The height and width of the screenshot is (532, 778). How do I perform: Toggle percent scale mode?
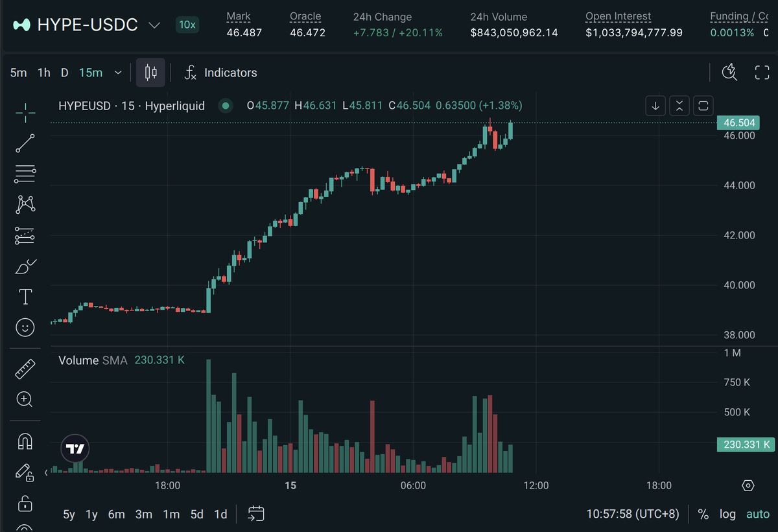coord(703,514)
